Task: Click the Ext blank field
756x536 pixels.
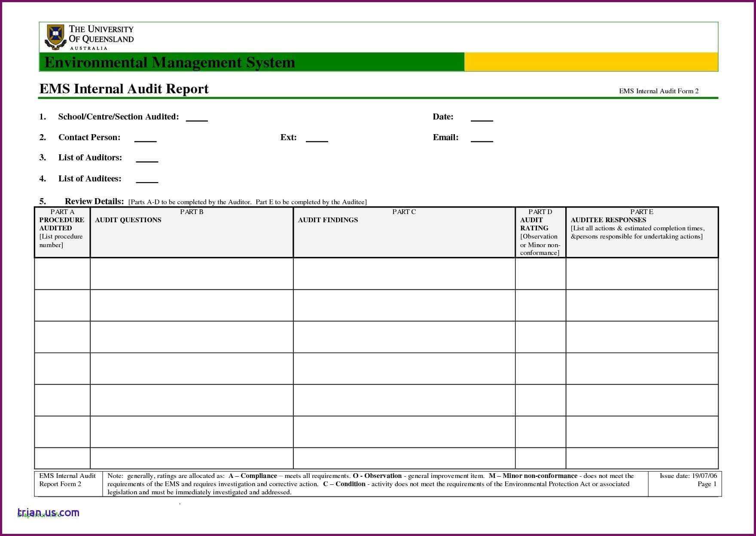Action: coord(317,138)
